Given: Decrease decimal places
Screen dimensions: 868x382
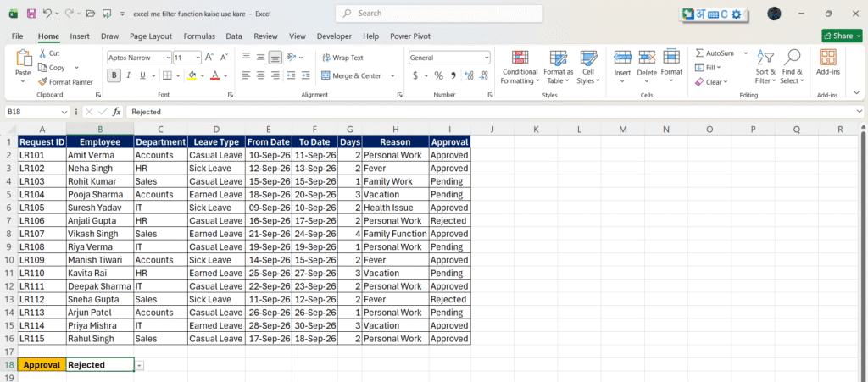Looking at the screenshot, I should click(x=484, y=75).
